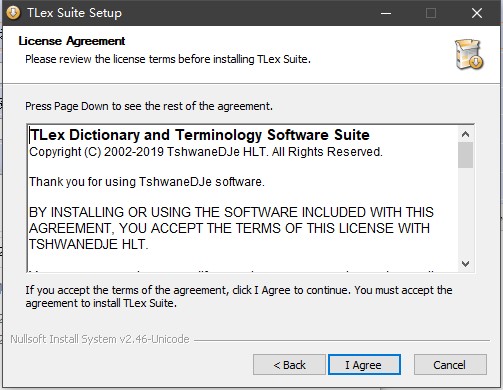
Task: Click the Press Page Down instruction text
Action: click(x=149, y=106)
